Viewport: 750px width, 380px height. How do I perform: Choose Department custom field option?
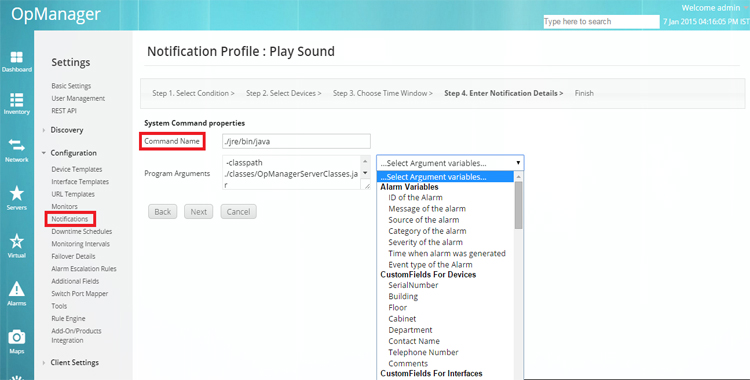tap(410, 330)
